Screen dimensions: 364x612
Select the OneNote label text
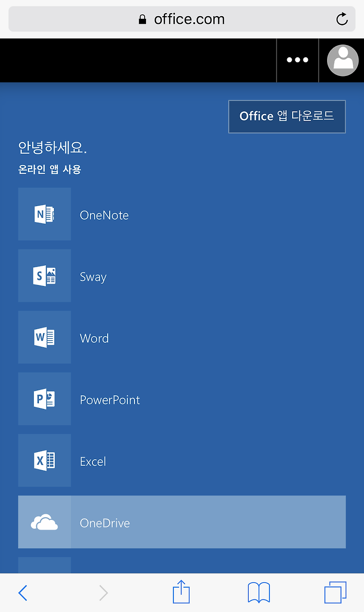point(104,215)
